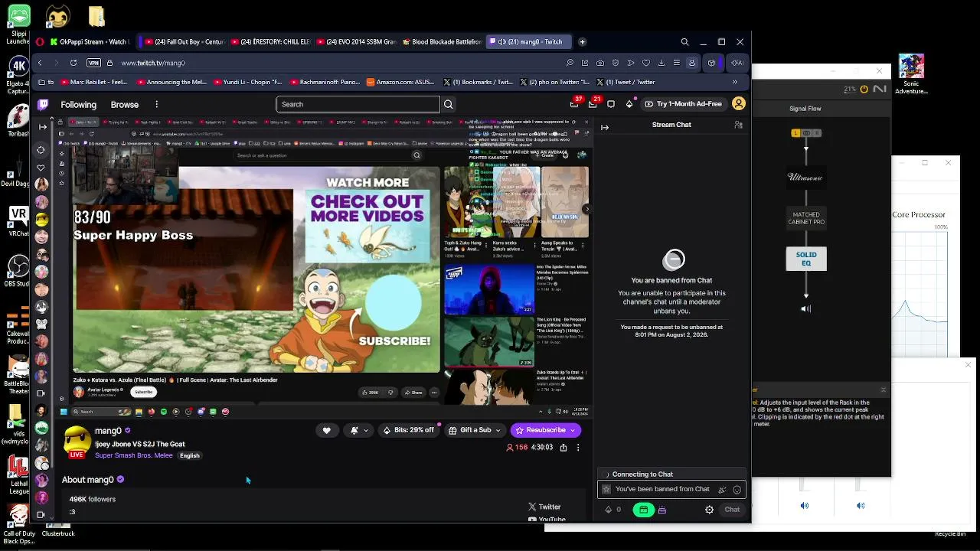Open Sonic Adventure desktop shortcut
The image size is (980, 551).
911,75
